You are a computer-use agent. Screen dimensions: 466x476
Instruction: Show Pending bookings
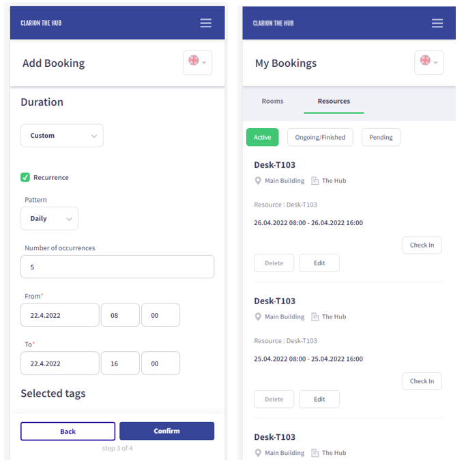[381, 137]
